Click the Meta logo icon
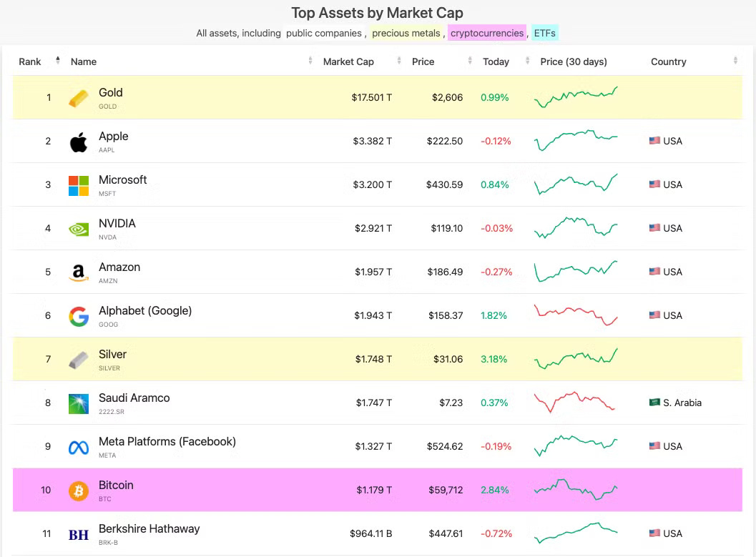This screenshot has width=756, height=557. [79, 448]
